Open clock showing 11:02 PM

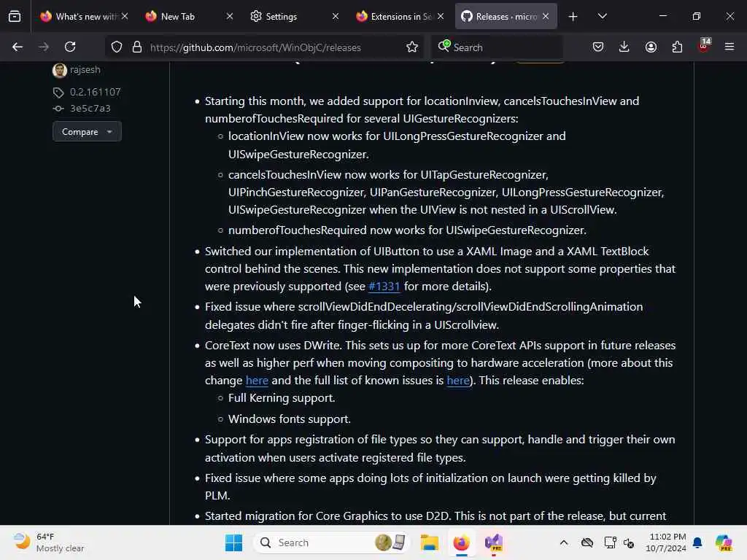pos(666,542)
